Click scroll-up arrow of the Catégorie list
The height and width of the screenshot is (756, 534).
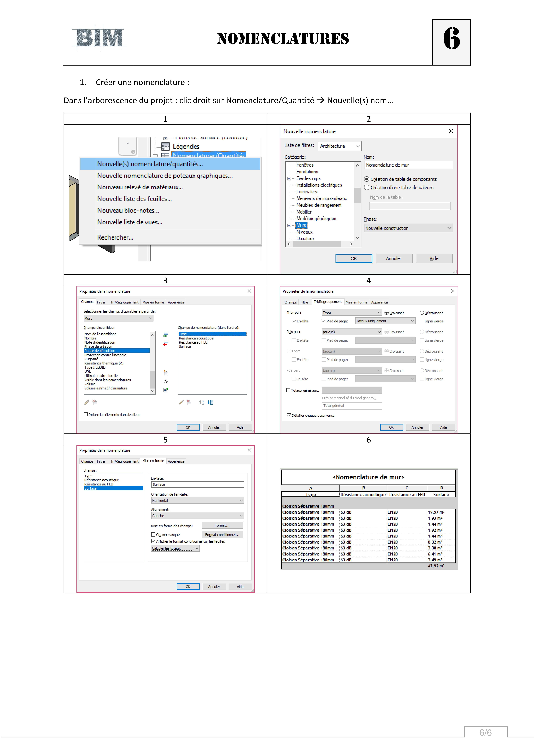click(x=358, y=165)
